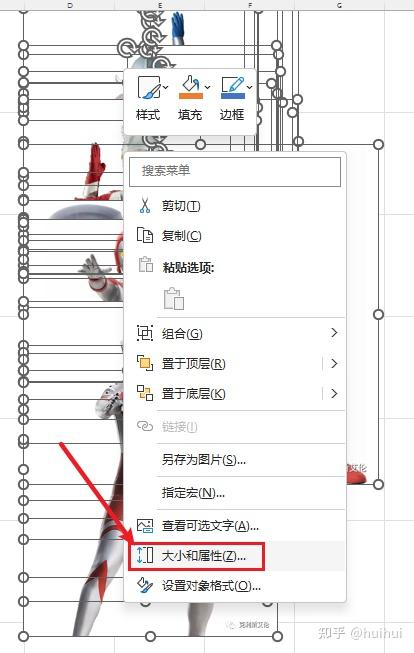Viewport: 414px width, 653px height.
Task: Click the scissors Cut (剪切) icon
Action: coord(145,205)
